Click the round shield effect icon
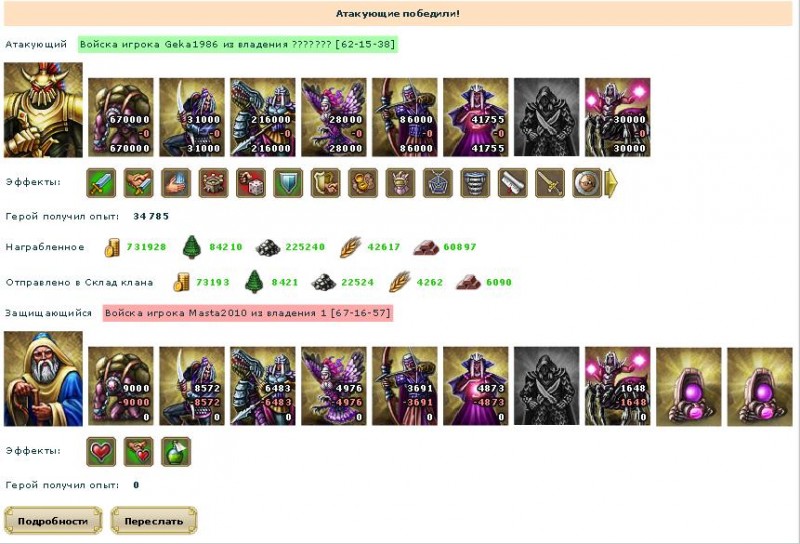 (x=587, y=183)
